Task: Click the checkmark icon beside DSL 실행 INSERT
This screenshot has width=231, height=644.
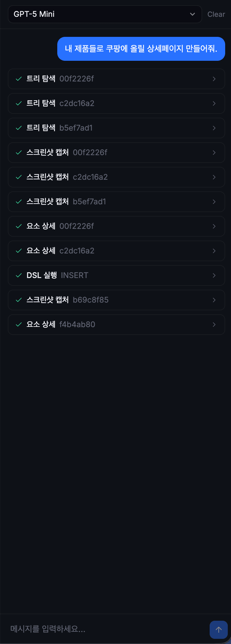Action: click(x=18, y=275)
